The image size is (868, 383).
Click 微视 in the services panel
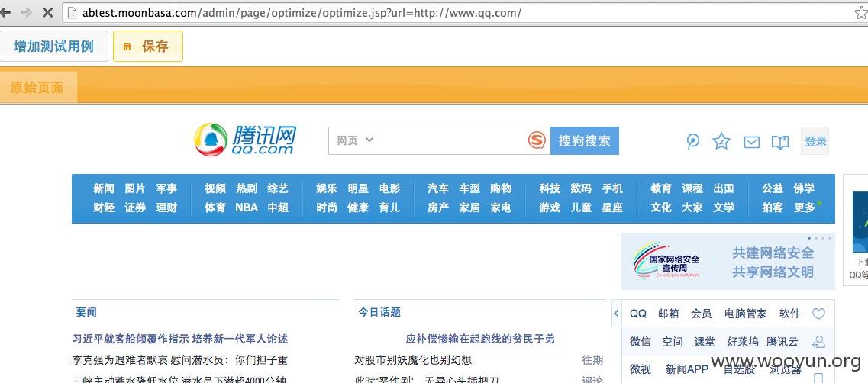pos(640,370)
